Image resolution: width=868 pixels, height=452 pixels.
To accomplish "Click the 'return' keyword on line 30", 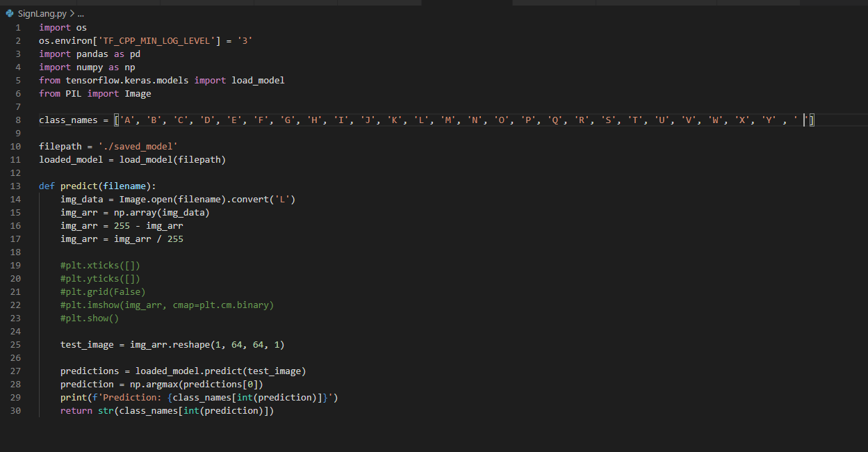I will coord(76,411).
